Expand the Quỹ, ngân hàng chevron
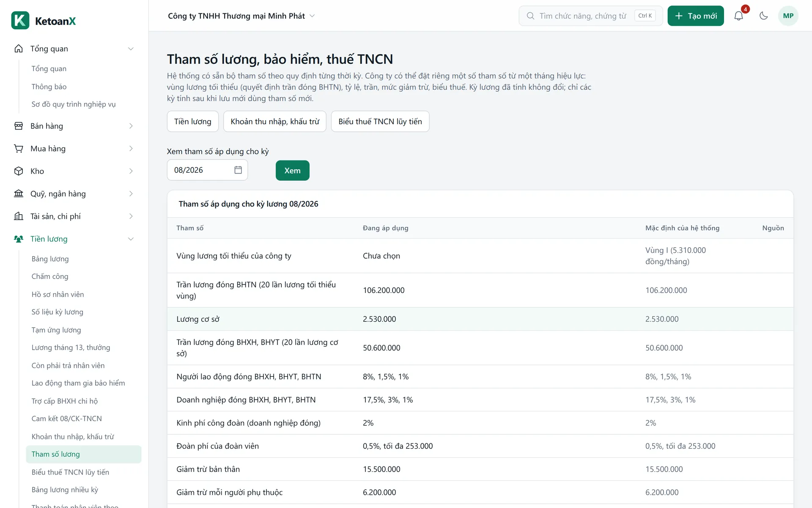 tap(131, 193)
